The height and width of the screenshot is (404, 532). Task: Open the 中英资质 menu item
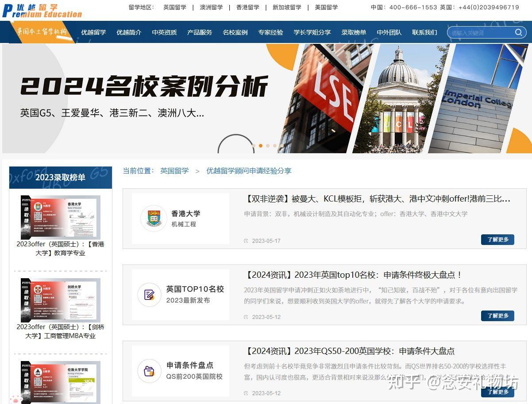[x=164, y=32]
